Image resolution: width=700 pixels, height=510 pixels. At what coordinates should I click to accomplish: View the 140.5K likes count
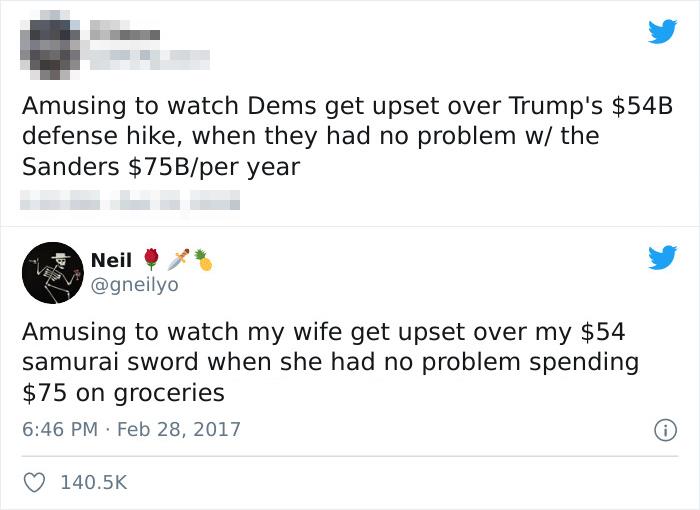tap(94, 482)
